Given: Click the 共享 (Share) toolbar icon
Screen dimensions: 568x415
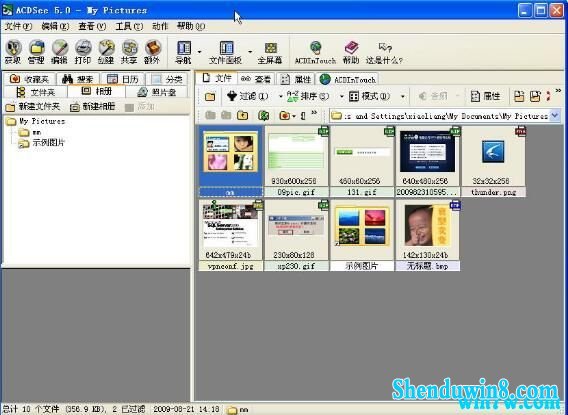Looking at the screenshot, I should [x=129, y=52].
